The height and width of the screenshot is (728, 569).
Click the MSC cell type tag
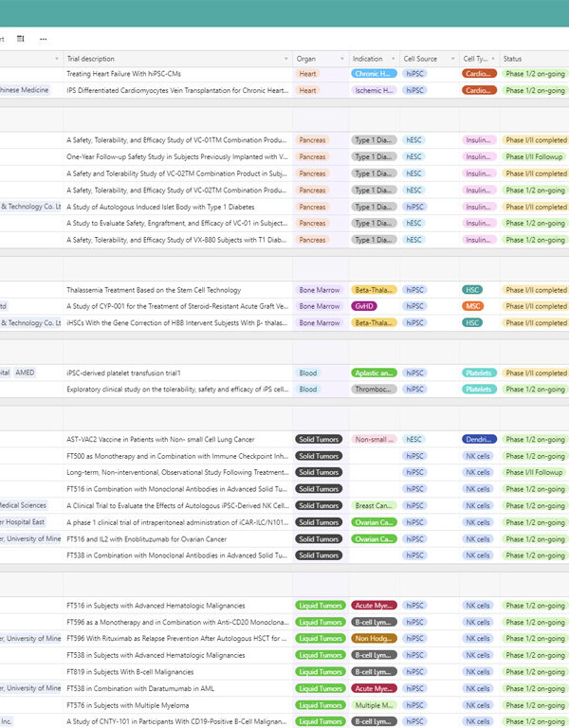(x=473, y=306)
